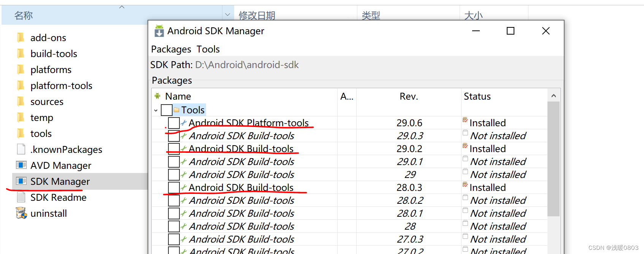Viewport: 644px width, 254px height.
Task: Click the SDK Readme document icon
Action: (x=21, y=197)
